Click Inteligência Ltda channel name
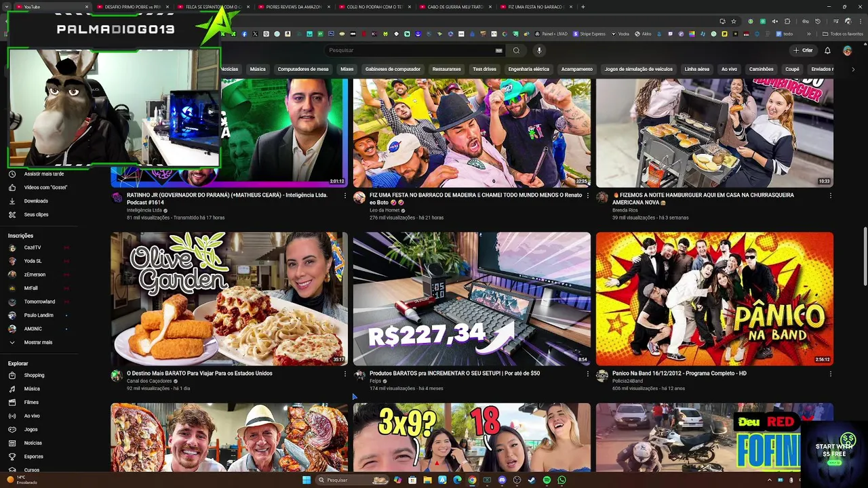 click(x=144, y=210)
